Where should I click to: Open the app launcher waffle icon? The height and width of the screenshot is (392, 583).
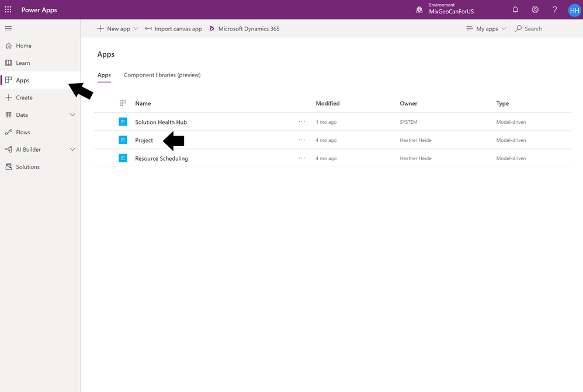coord(8,10)
